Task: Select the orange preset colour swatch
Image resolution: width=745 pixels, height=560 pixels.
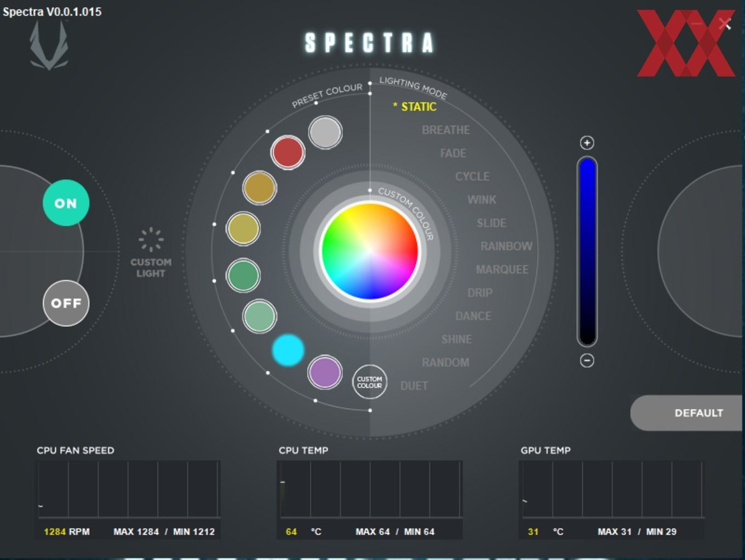Action: tap(259, 188)
